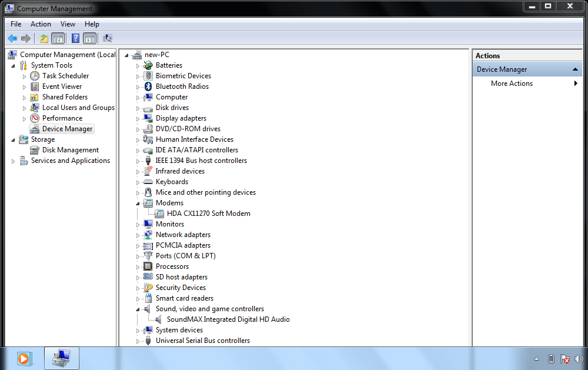Select Local Users and Groups

78,108
